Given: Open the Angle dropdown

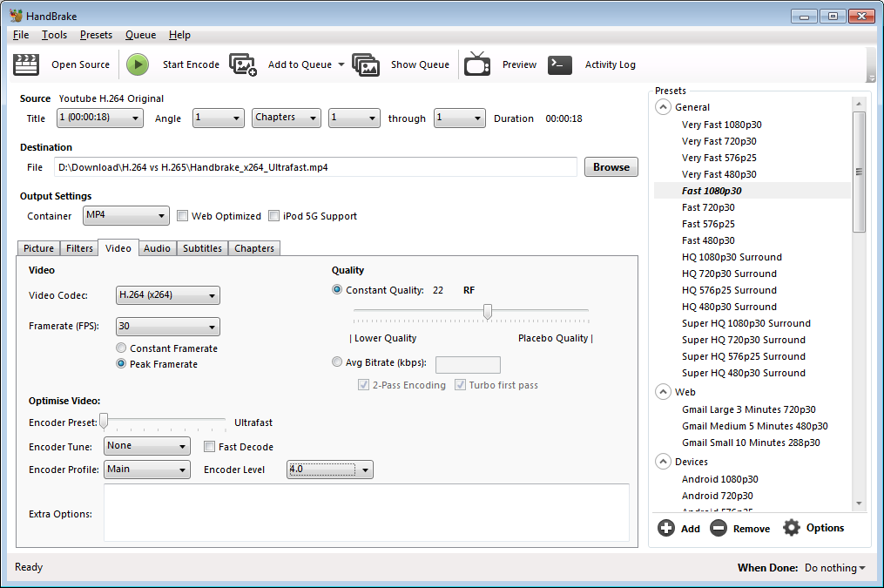Looking at the screenshot, I should (x=219, y=118).
